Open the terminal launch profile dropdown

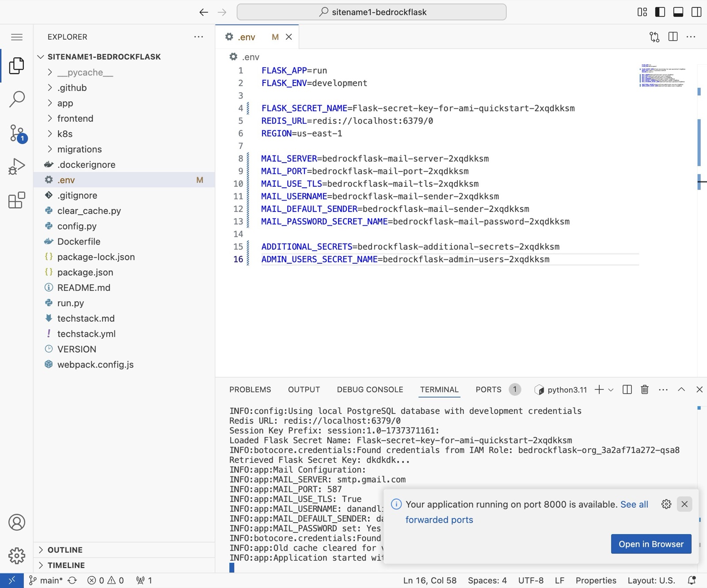tap(611, 390)
